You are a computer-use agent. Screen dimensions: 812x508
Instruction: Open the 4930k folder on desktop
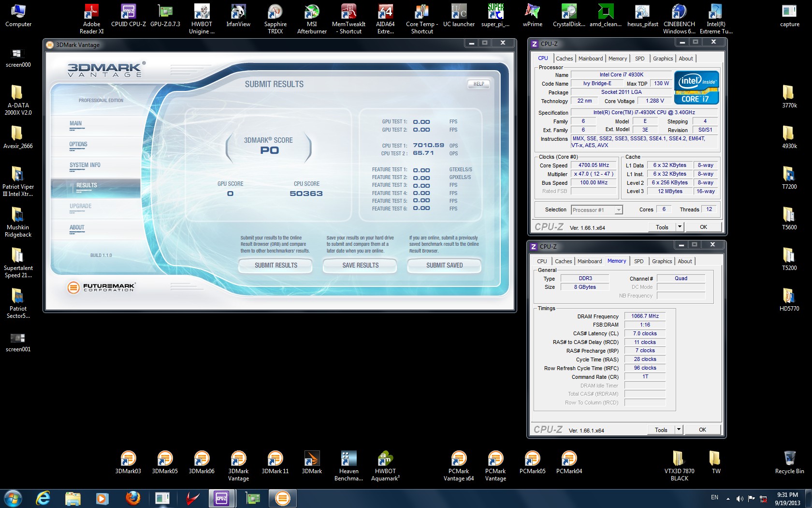click(789, 137)
